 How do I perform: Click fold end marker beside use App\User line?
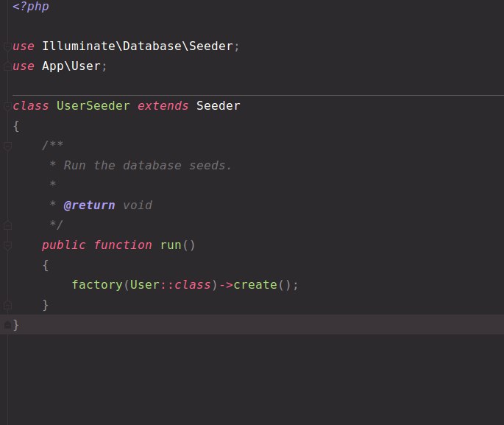7,66
